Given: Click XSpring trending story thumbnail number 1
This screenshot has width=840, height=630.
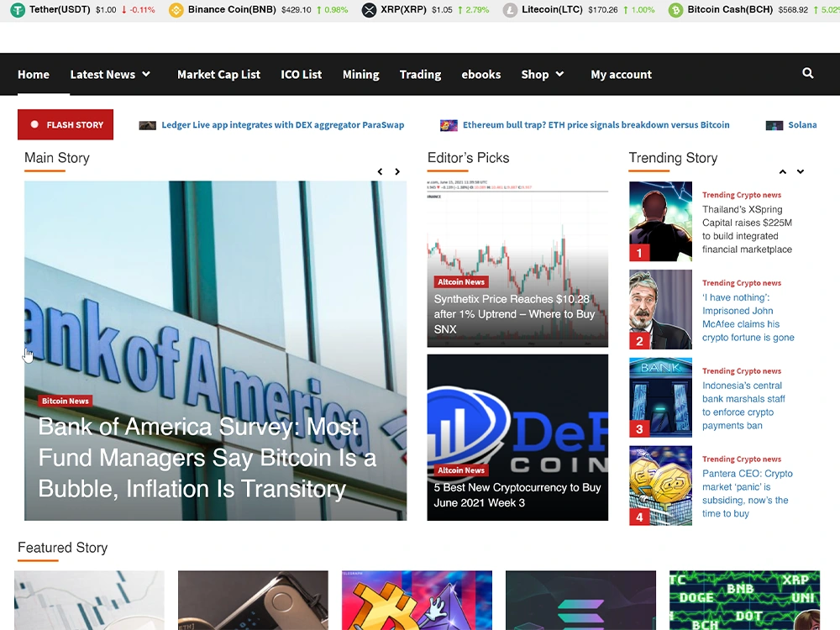Looking at the screenshot, I should pyautogui.click(x=660, y=221).
